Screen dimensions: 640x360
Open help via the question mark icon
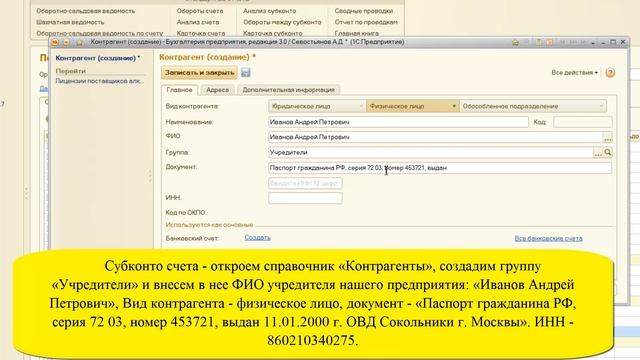pos(610,73)
